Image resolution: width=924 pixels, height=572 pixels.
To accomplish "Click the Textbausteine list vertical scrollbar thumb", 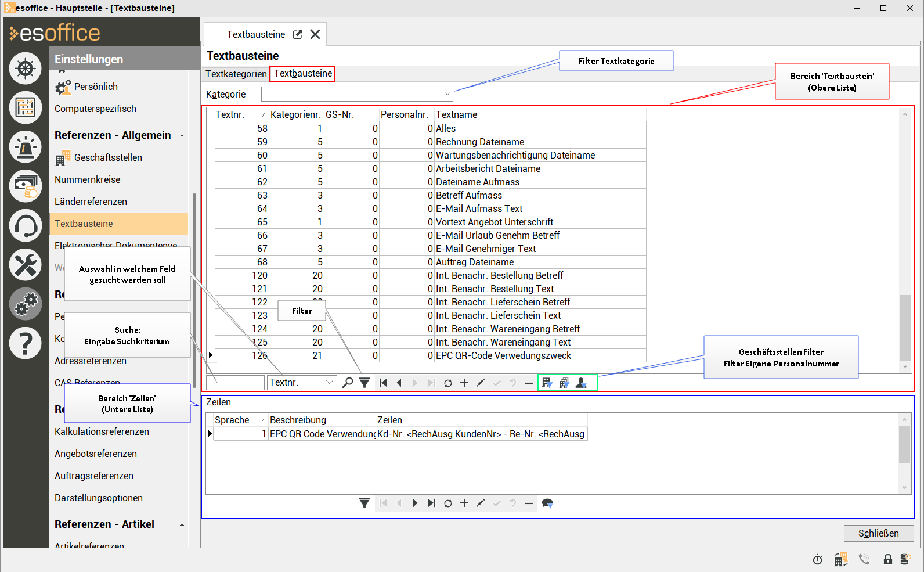I will [x=905, y=328].
